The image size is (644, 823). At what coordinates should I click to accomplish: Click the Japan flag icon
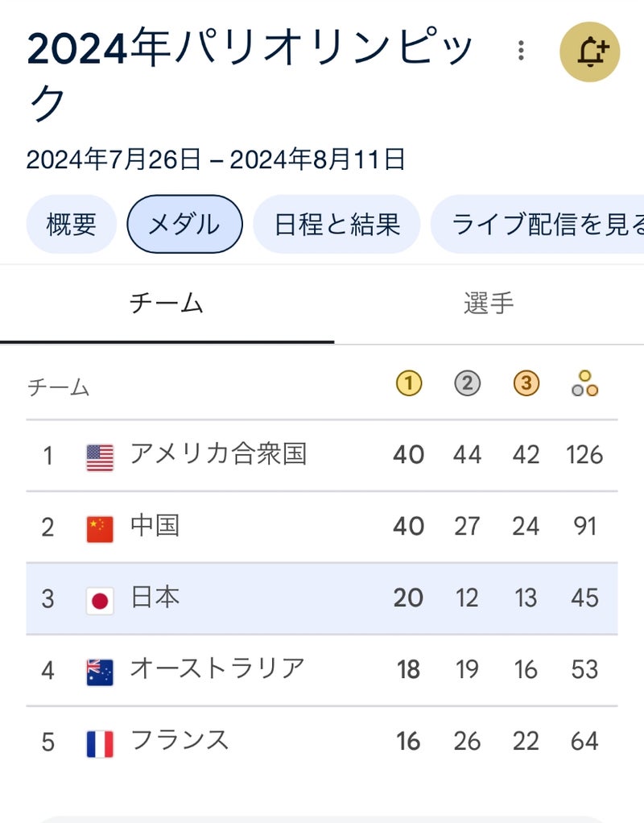[100, 600]
